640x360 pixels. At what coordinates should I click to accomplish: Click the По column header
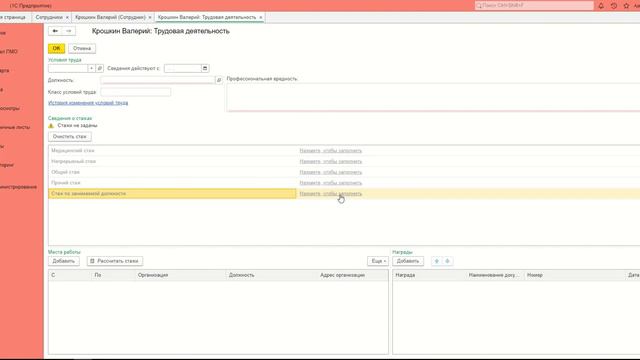113,275
